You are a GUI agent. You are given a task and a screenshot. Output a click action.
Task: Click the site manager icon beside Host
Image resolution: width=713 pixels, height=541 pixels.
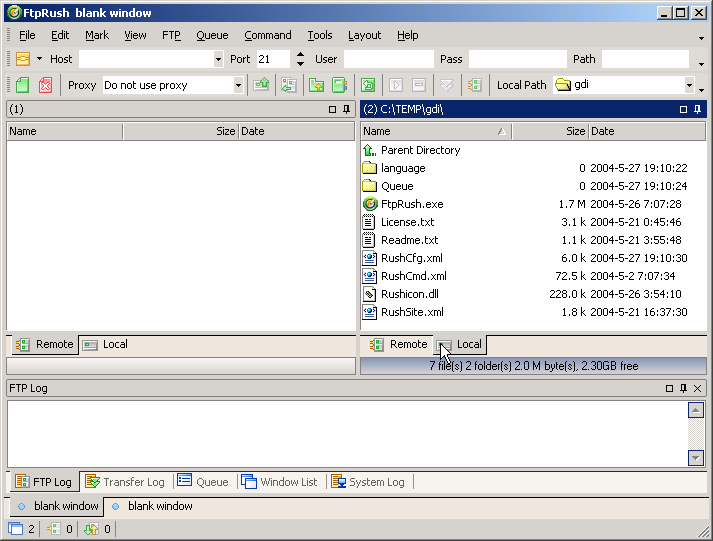tap(23, 59)
